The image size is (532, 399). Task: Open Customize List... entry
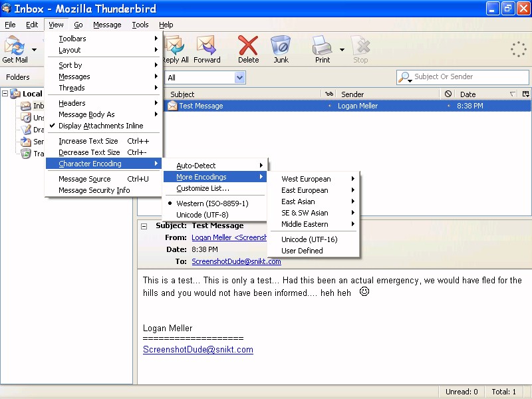click(x=215, y=188)
